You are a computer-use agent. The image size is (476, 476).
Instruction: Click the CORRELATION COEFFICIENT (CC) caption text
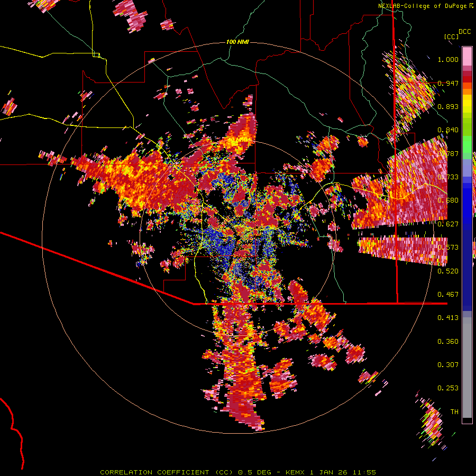(x=167, y=472)
